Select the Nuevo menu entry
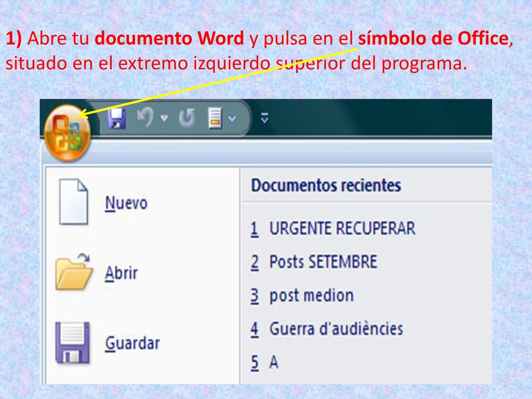The height and width of the screenshot is (399, 532). (126, 203)
